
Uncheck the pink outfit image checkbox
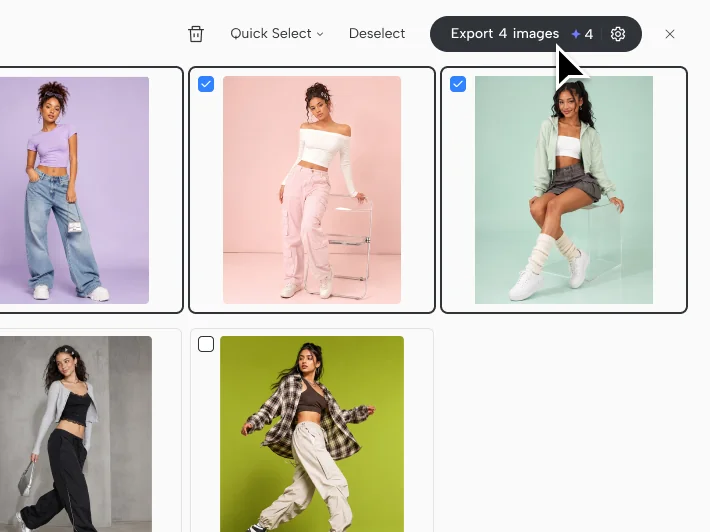tap(206, 84)
